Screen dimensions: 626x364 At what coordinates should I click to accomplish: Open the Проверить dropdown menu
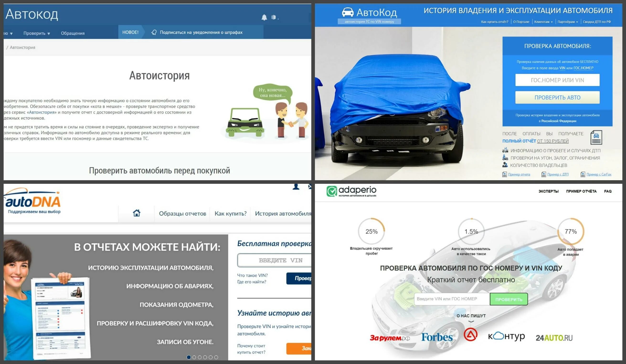(x=37, y=33)
